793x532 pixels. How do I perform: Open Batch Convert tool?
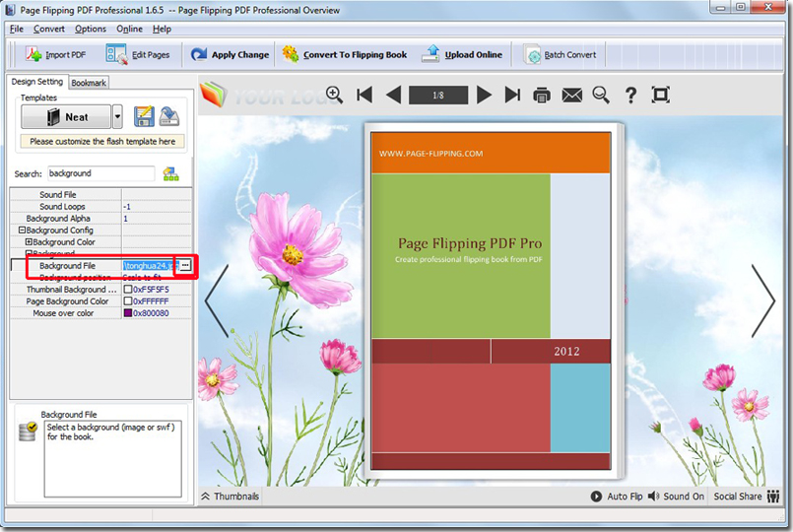pyautogui.click(x=560, y=54)
